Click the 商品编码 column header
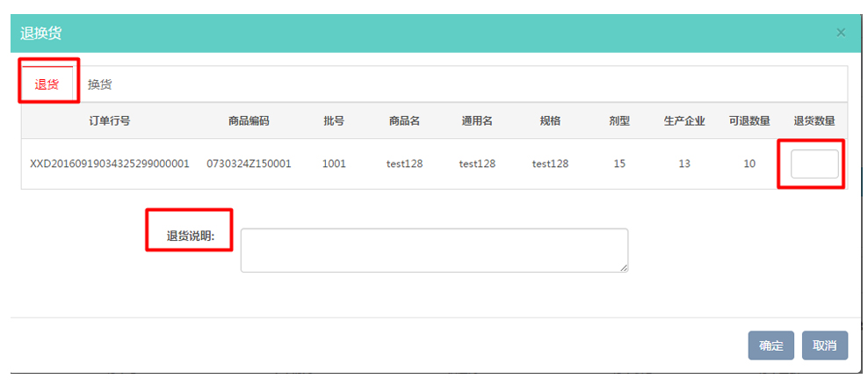868x386 pixels. (249, 120)
